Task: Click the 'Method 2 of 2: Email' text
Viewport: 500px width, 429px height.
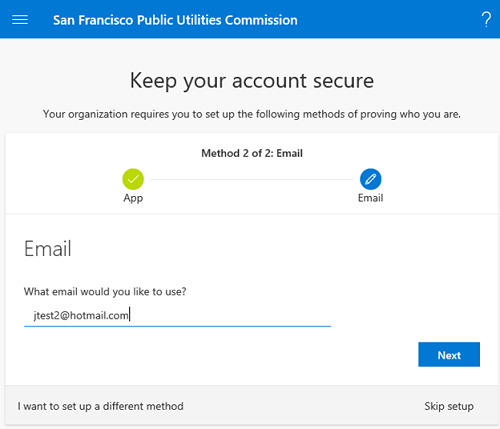Action: click(x=252, y=153)
